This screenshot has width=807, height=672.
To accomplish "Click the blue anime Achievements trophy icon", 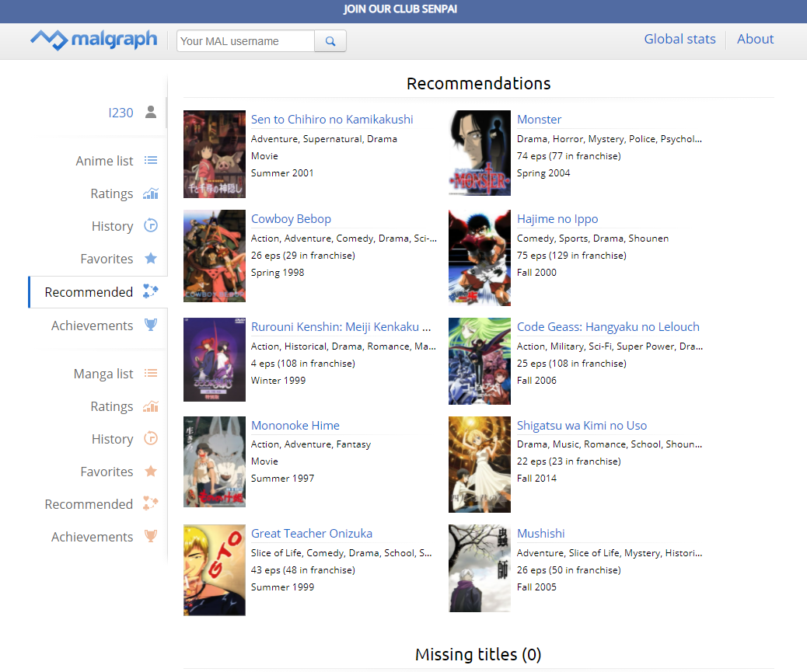I will point(151,325).
